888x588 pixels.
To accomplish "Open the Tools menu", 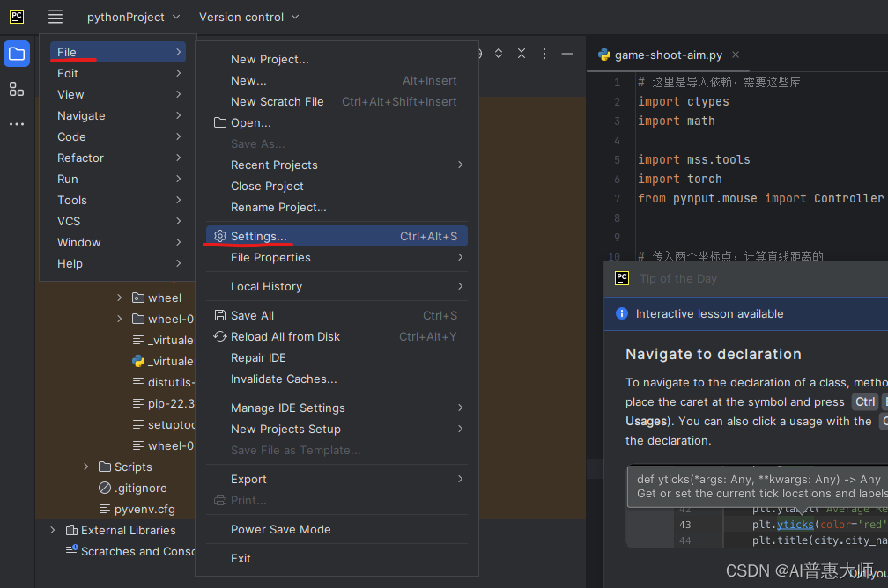I will point(118,201).
